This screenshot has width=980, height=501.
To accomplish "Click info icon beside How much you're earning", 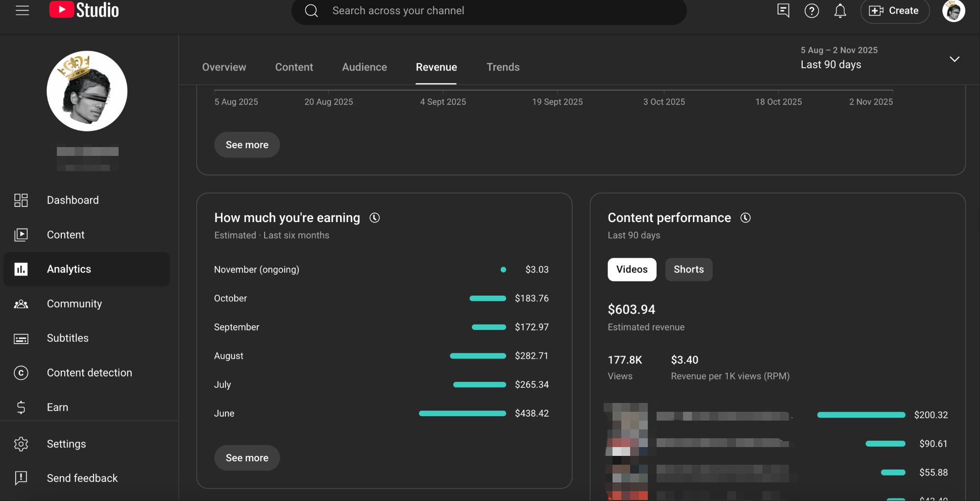I will pos(375,218).
